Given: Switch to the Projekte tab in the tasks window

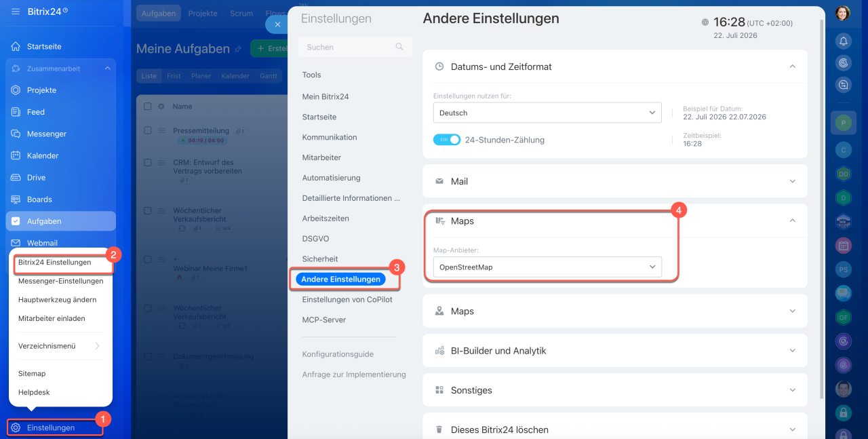Looking at the screenshot, I should (203, 14).
